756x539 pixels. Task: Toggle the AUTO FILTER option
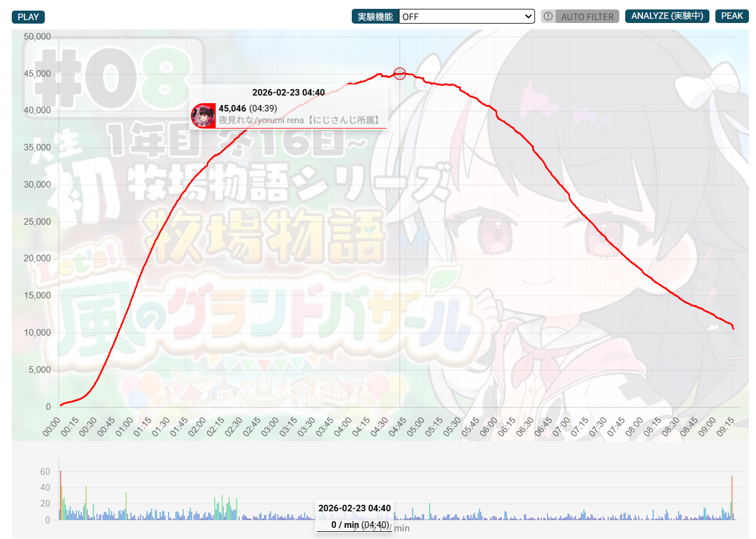pos(587,17)
